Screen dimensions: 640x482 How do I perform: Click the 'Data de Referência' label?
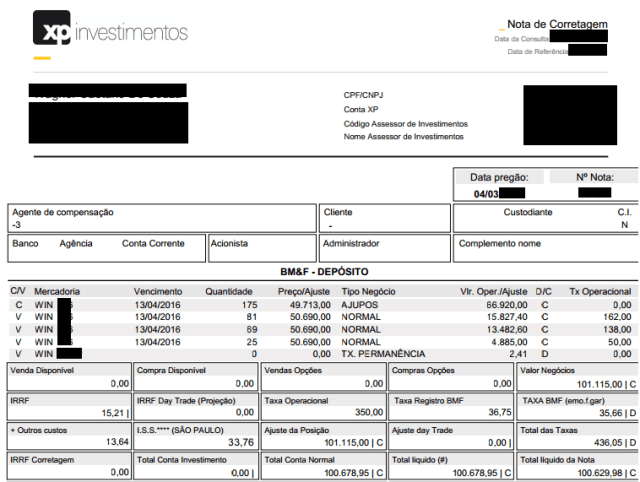click(538, 51)
